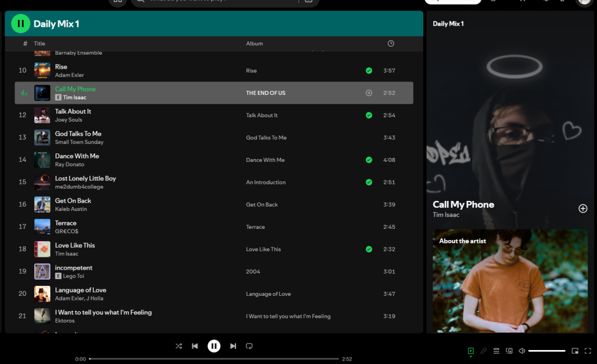Click the incompetent track cover art
597x364 pixels.
pyautogui.click(x=42, y=271)
